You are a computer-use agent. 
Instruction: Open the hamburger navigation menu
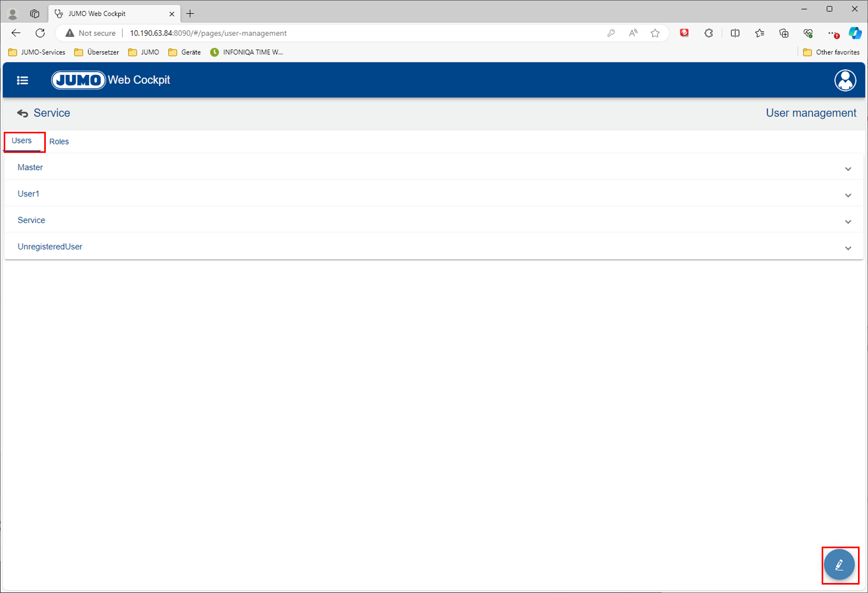(x=22, y=80)
